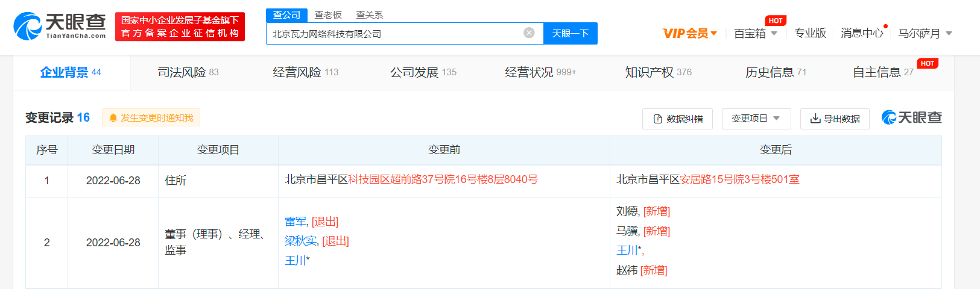Open user menu 马尔萨月

[925, 33]
